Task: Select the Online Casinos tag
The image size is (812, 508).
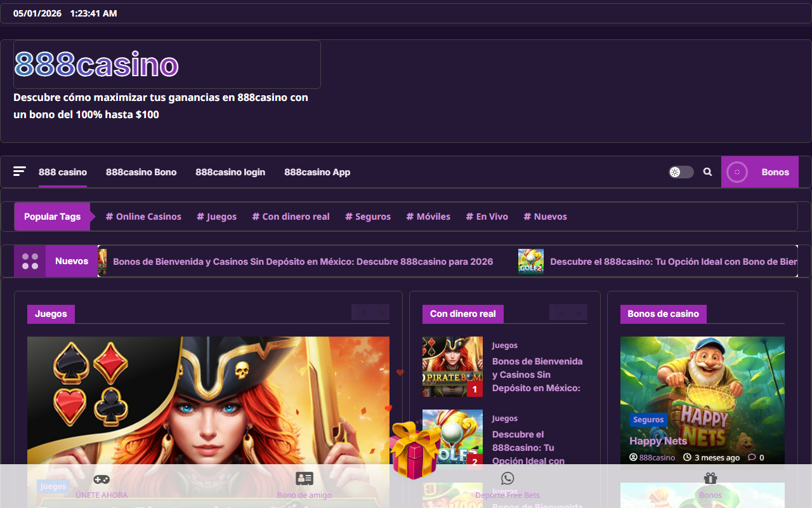Action: (143, 217)
